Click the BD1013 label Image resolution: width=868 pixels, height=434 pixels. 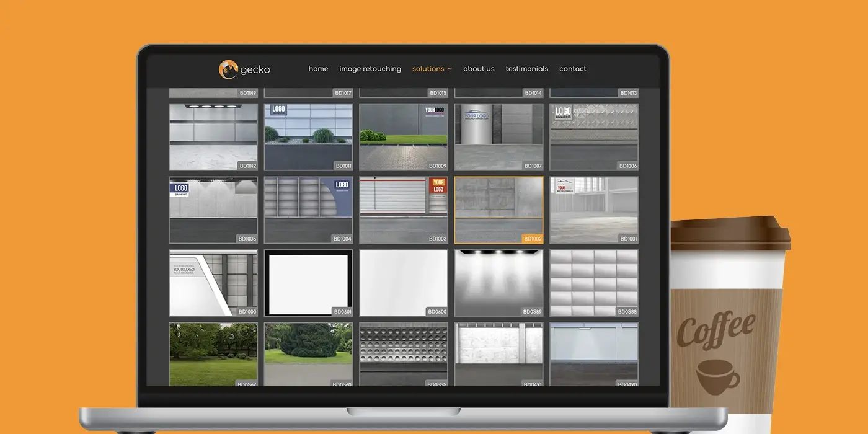click(x=628, y=93)
